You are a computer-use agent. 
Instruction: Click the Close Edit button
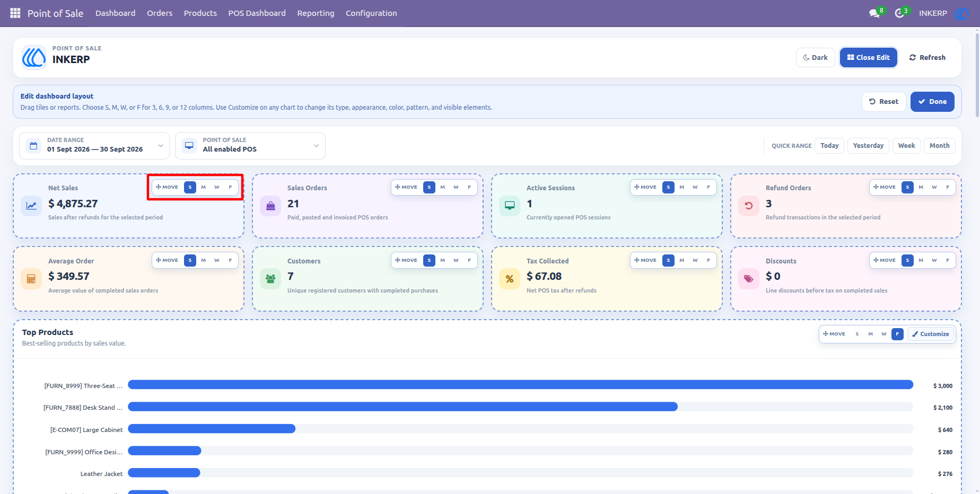pyautogui.click(x=869, y=58)
